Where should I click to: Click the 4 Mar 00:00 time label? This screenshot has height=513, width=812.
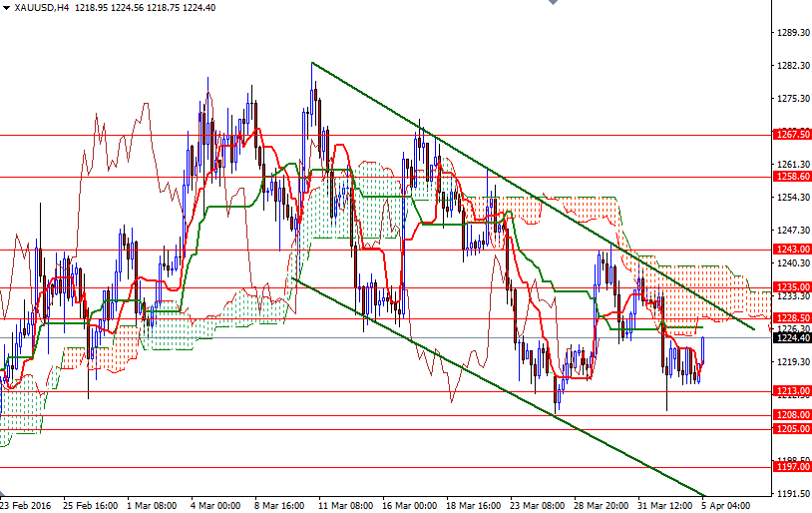(216, 505)
